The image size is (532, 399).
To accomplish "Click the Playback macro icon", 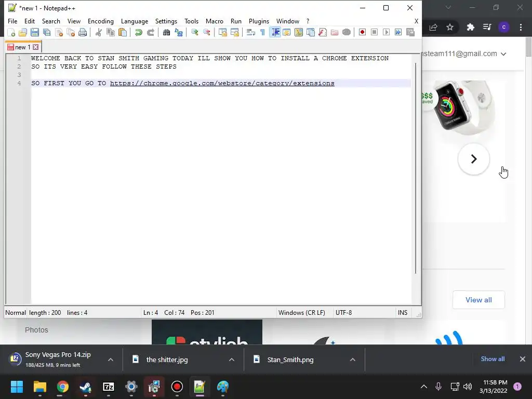I will pos(386,32).
